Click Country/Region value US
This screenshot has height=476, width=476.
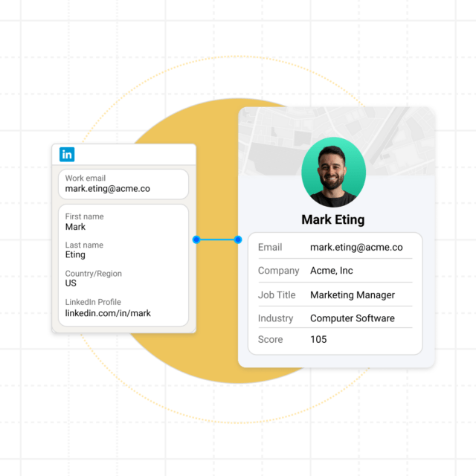click(71, 283)
